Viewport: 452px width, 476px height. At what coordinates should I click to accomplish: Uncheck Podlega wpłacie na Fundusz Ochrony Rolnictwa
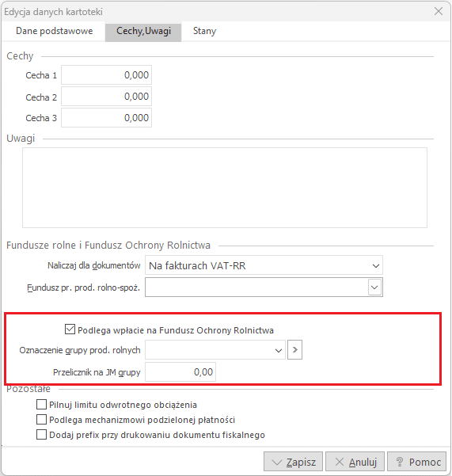[70, 329]
